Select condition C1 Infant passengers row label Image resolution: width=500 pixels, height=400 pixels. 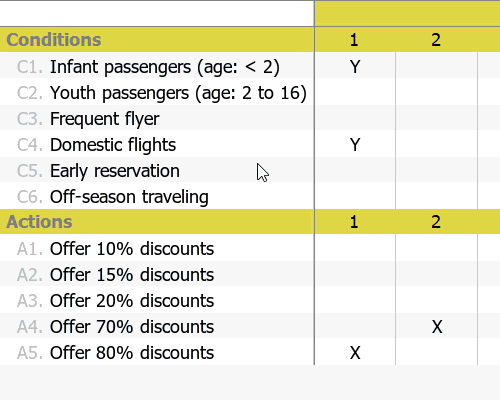157,67
